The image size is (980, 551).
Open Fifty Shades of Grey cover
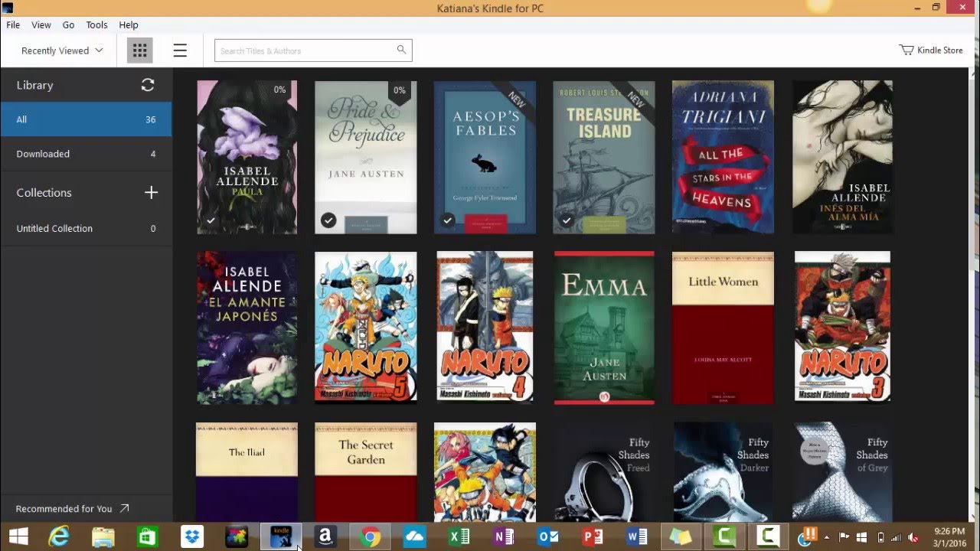(842, 472)
